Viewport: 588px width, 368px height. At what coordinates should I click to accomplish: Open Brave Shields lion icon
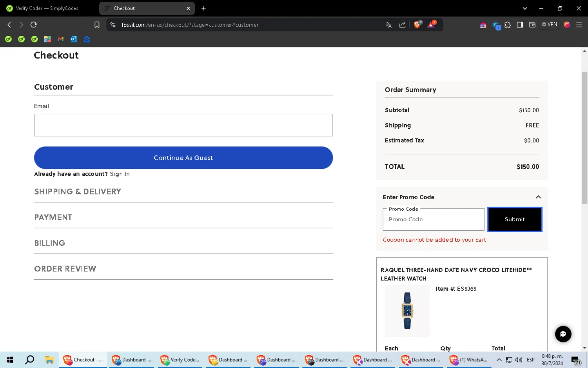pyautogui.click(x=417, y=25)
